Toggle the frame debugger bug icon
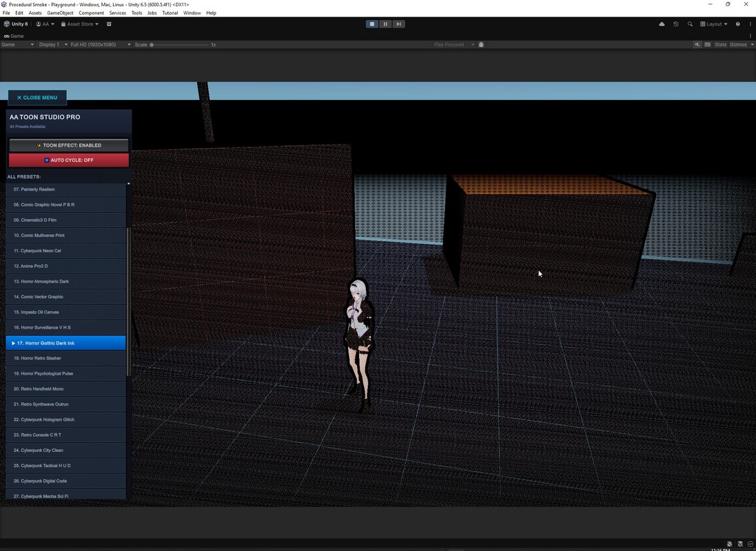 click(x=481, y=45)
